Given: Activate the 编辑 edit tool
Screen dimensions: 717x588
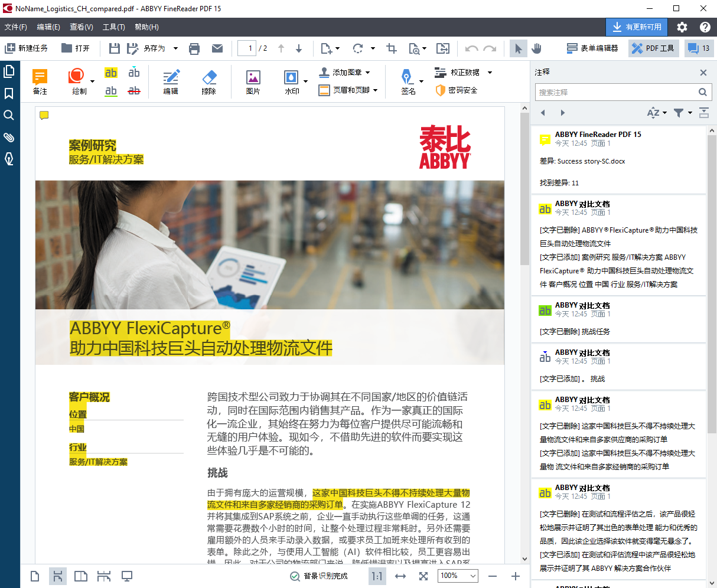Looking at the screenshot, I should (x=171, y=81).
